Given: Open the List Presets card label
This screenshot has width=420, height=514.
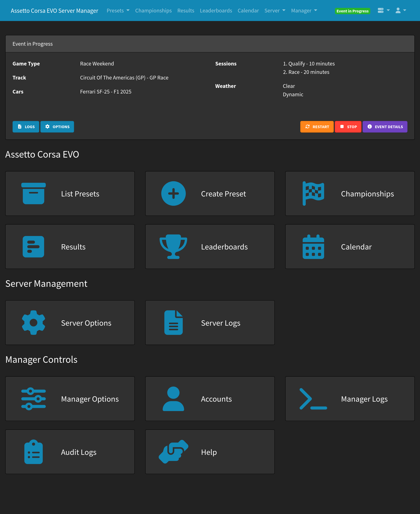Looking at the screenshot, I should point(80,194).
